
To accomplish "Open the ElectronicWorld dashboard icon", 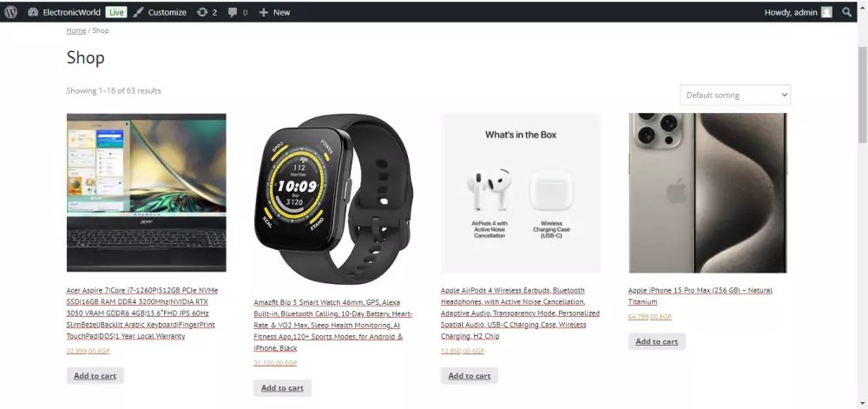I will [33, 12].
